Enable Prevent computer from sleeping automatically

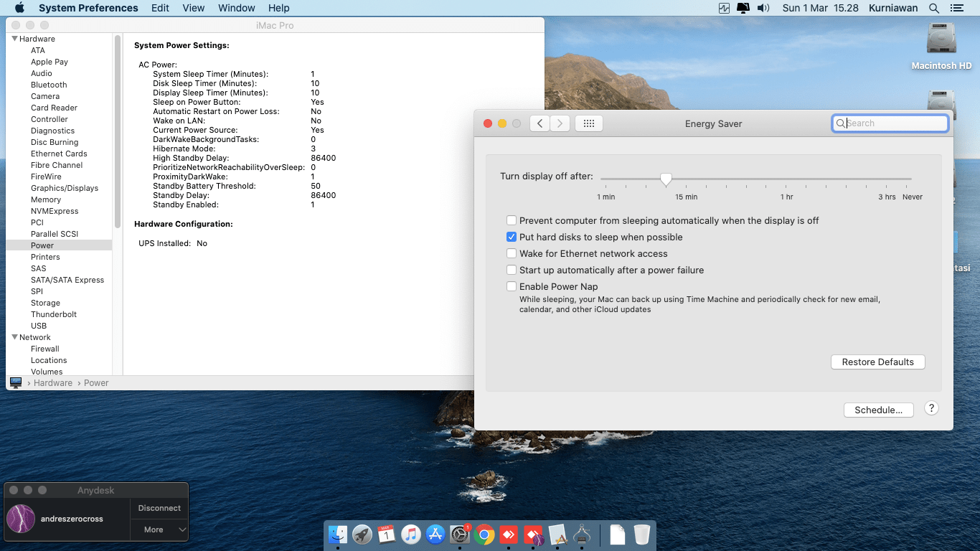(512, 221)
